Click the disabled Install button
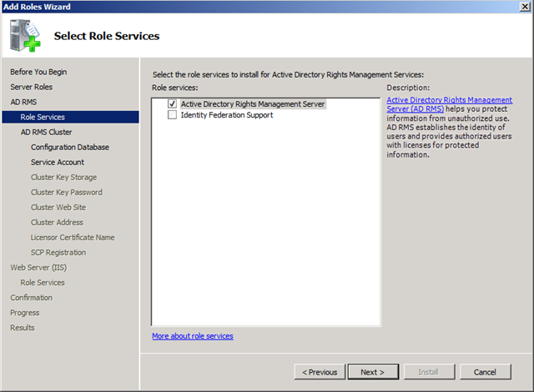 pos(429,372)
